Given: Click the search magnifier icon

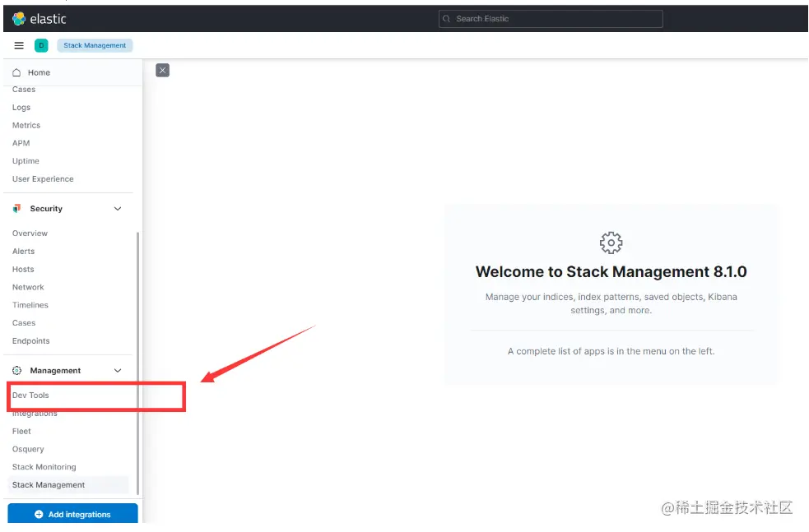Looking at the screenshot, I should 447,19.
